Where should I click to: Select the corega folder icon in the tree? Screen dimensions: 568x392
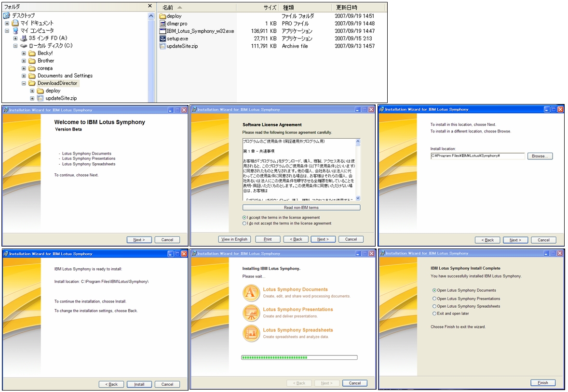pos(32,68)
